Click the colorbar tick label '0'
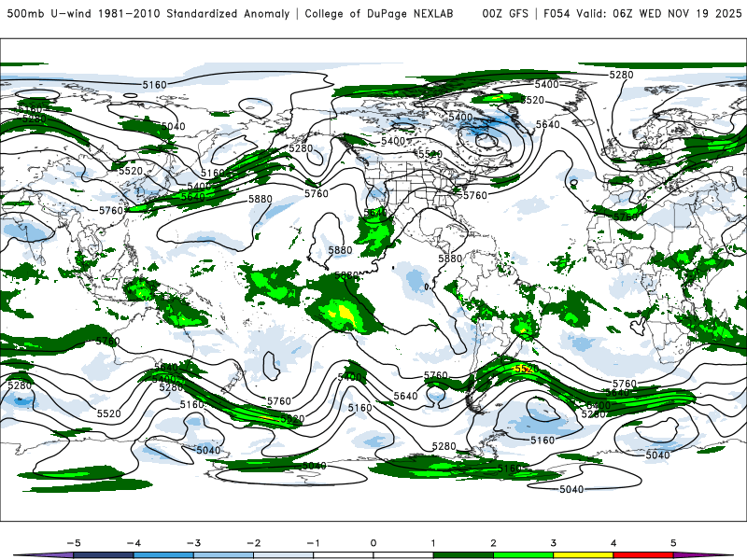747x560 pixels. coord(373,543)
